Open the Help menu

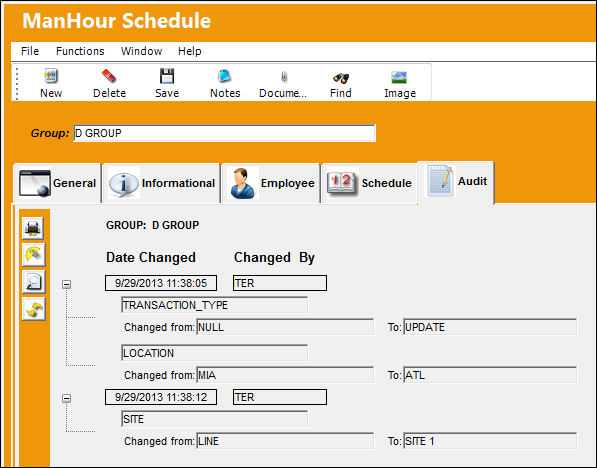pyautogui.click(x=190, y=51)
